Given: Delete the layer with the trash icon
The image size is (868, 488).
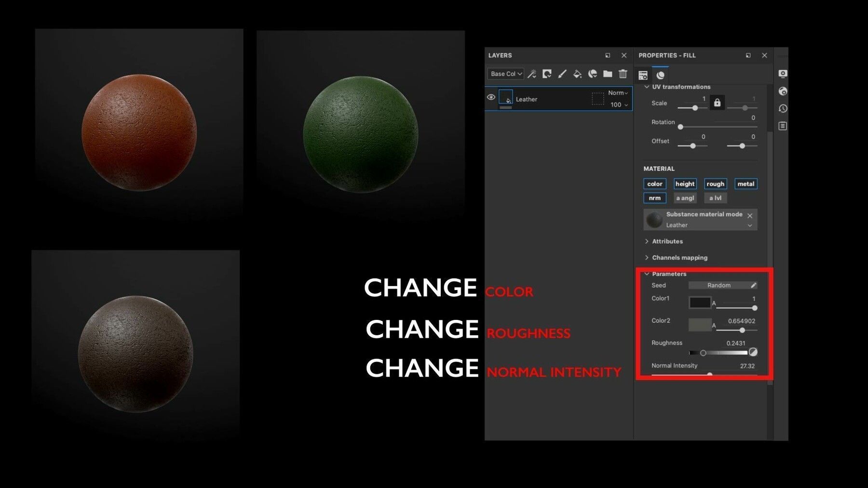Looking at the screenshot, I should tap(623, 74).
